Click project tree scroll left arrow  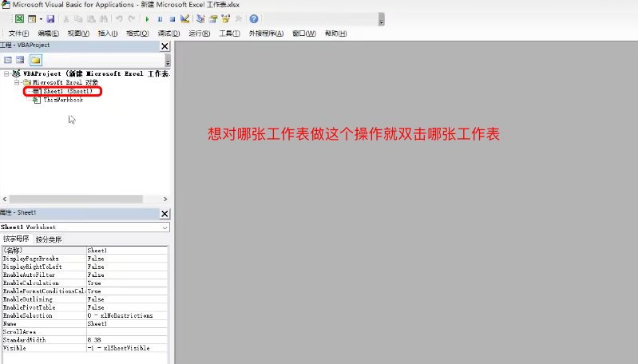(x=5, y=199)
